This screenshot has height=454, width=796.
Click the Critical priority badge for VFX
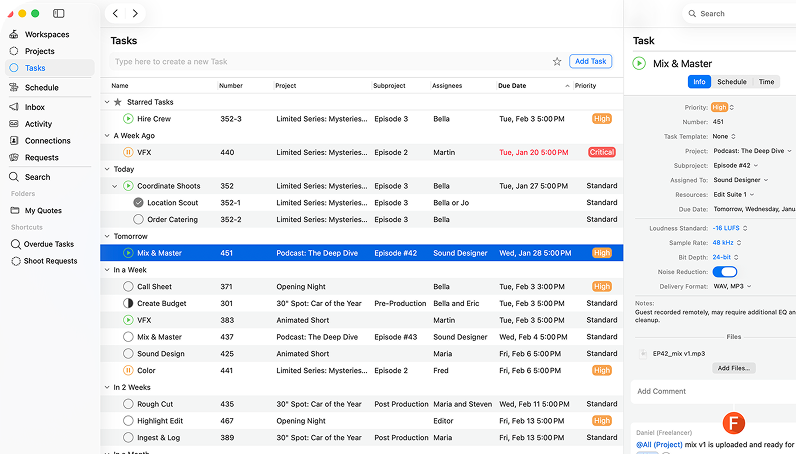click(602, 152)
